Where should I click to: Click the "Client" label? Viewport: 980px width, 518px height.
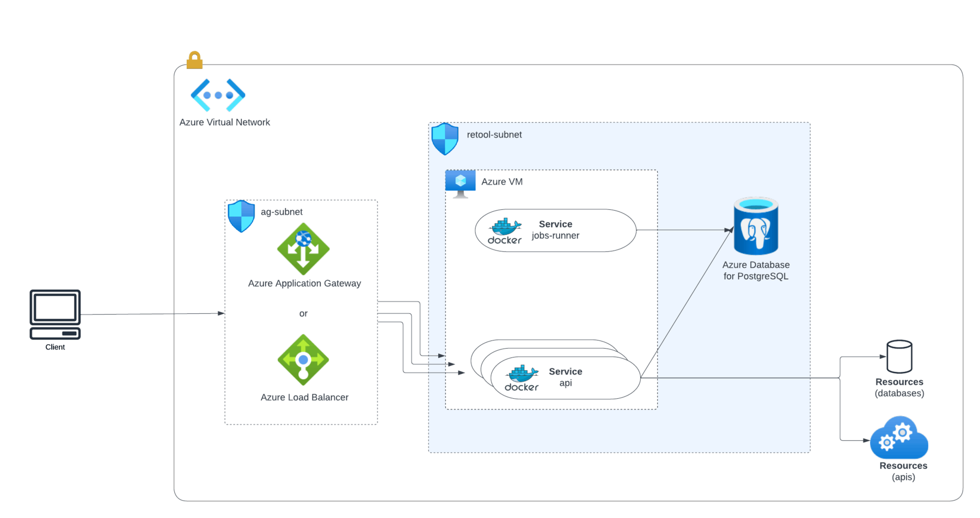coord(55,347)
